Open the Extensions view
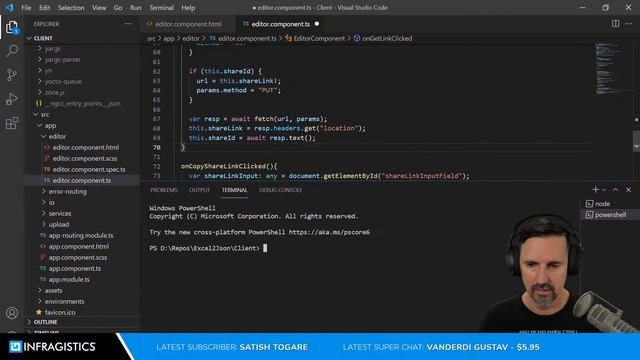This screenshot has width=640, height=360. pos(12,123)
